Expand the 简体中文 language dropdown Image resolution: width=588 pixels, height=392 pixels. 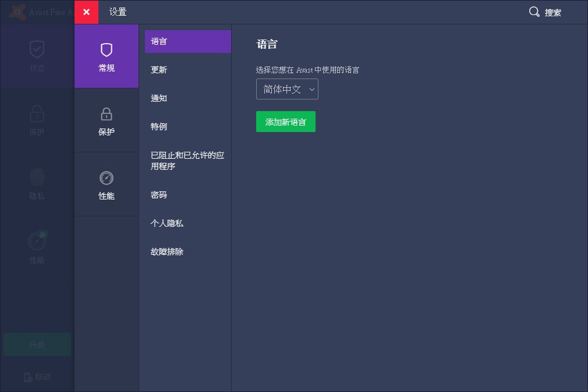point(287,89)
